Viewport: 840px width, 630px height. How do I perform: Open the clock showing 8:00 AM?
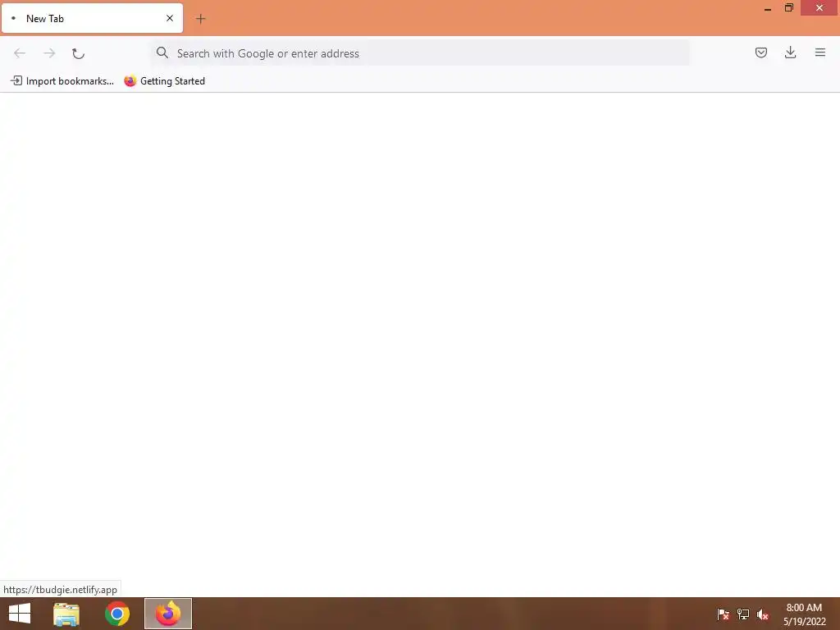(x=804, y=614)
